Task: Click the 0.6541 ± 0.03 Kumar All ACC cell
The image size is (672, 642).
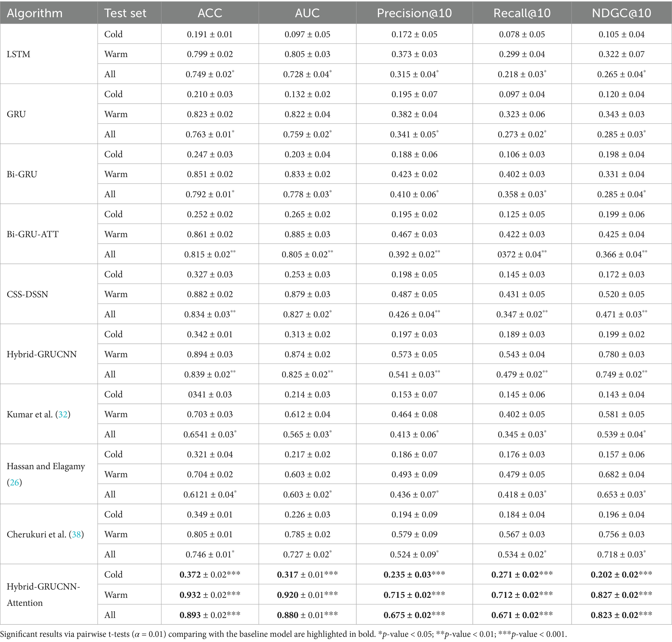Action: coord(210,435)
